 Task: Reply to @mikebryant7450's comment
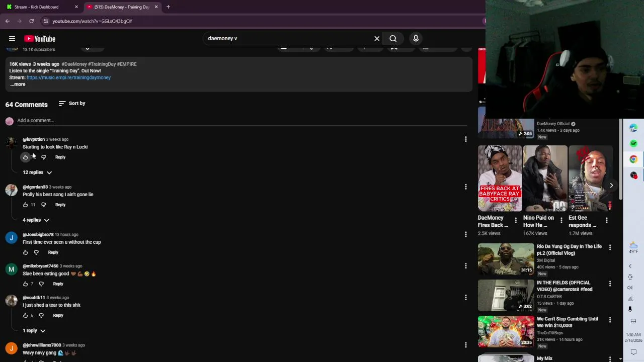click(58, 284)
